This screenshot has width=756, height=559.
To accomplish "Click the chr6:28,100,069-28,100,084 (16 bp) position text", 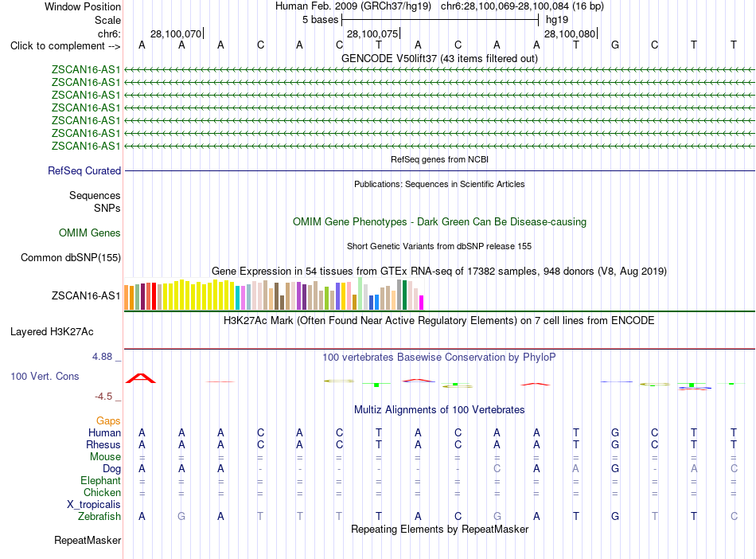I will [x=522, y=6].
